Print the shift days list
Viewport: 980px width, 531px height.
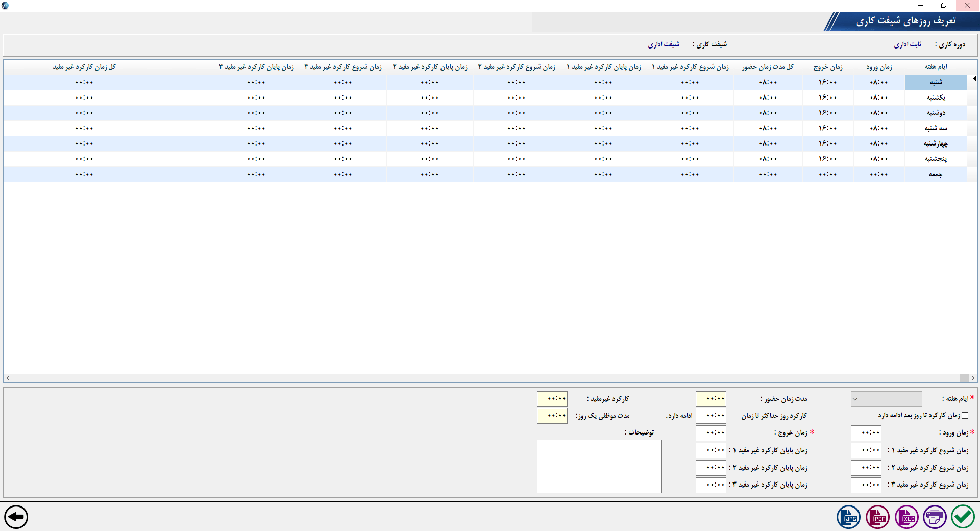pyautogui.click(x=935, y=517)
